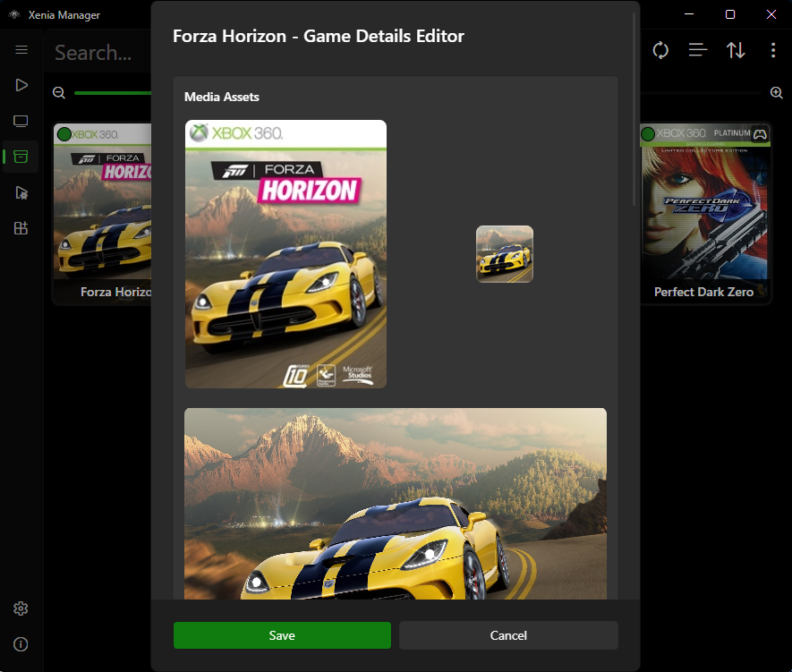The image size is (792, 672).
Task: Click the Game Details Editor dialog title
Action: 319,37
